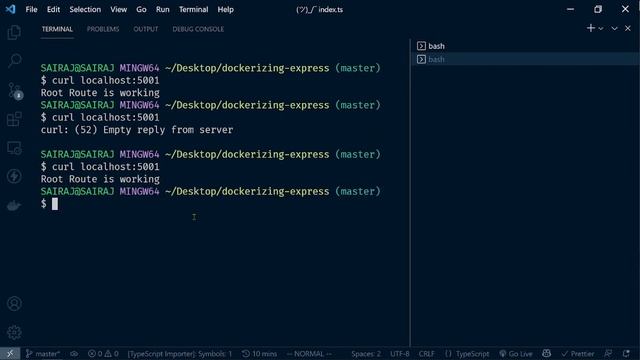Open the Docker view whale icon

[14, 205]
